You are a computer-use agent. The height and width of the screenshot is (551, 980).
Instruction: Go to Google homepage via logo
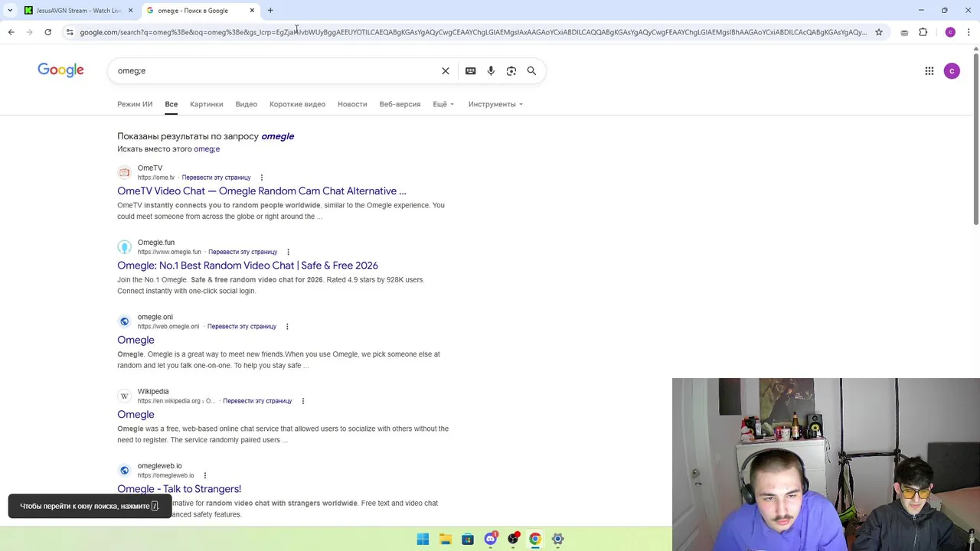point(60,70)
